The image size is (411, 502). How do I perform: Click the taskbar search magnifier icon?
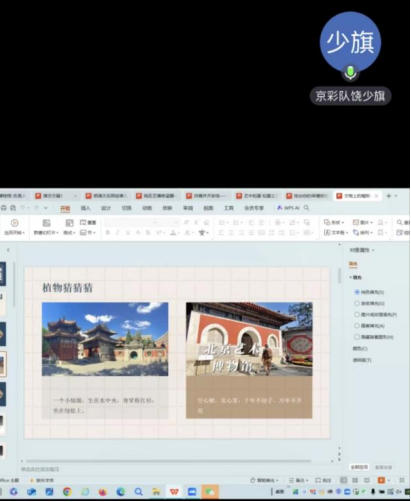click(138, 492)
